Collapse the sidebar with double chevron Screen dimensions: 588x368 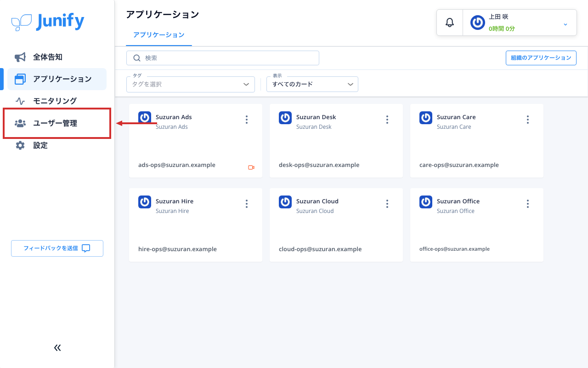point(57,348)
